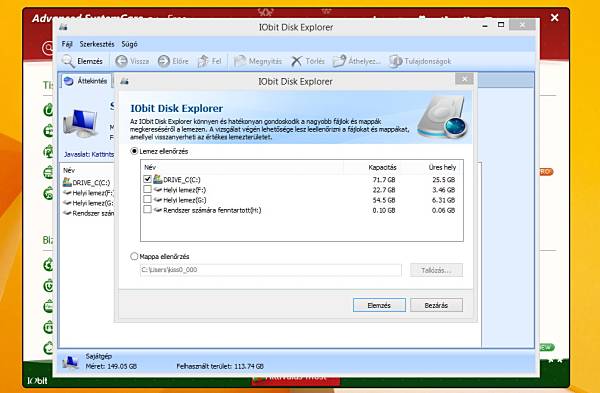The height and width of the screenshot is (393, 600).
Task: Click the Áttekintés tab disk icon
Action: coord(69,81)
